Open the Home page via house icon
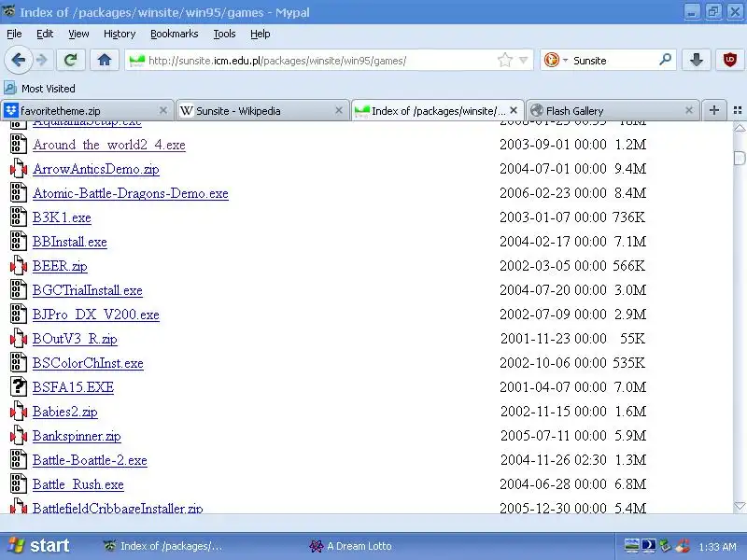Screen dimensions: 747x560 click(x=105, y=60)
